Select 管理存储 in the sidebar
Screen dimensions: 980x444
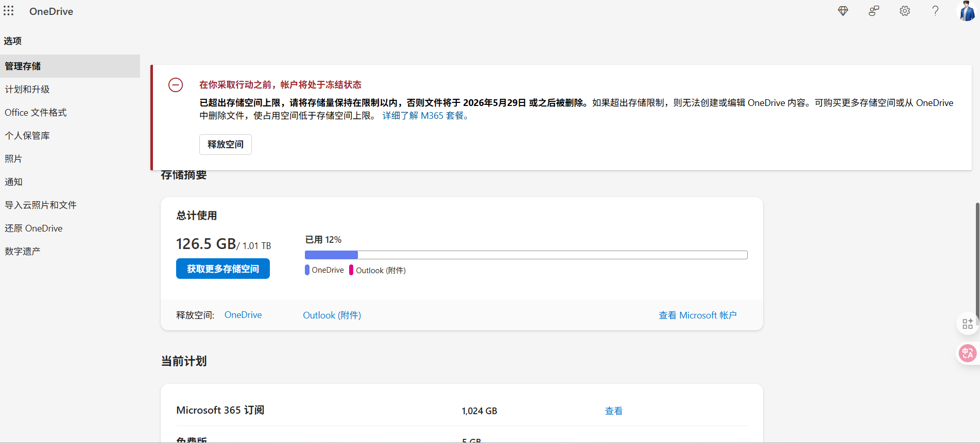[x=70, y=66]
